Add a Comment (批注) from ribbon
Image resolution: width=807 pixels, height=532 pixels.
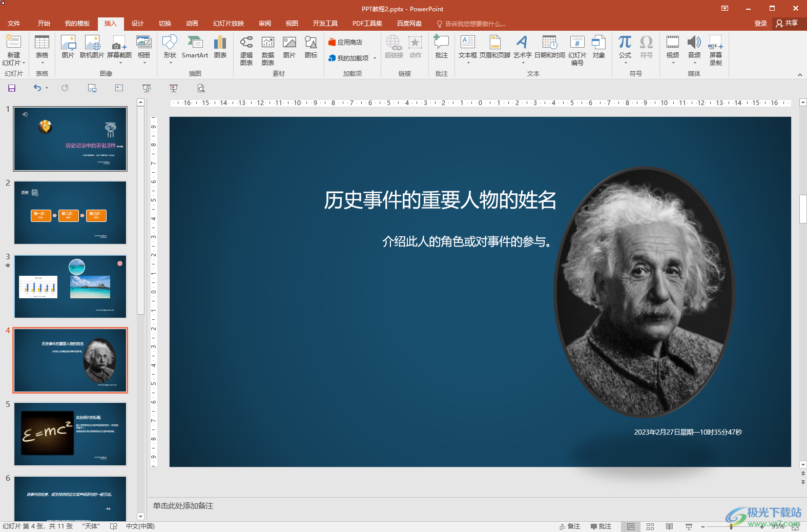pyautogui.click(x=441, y=47)
